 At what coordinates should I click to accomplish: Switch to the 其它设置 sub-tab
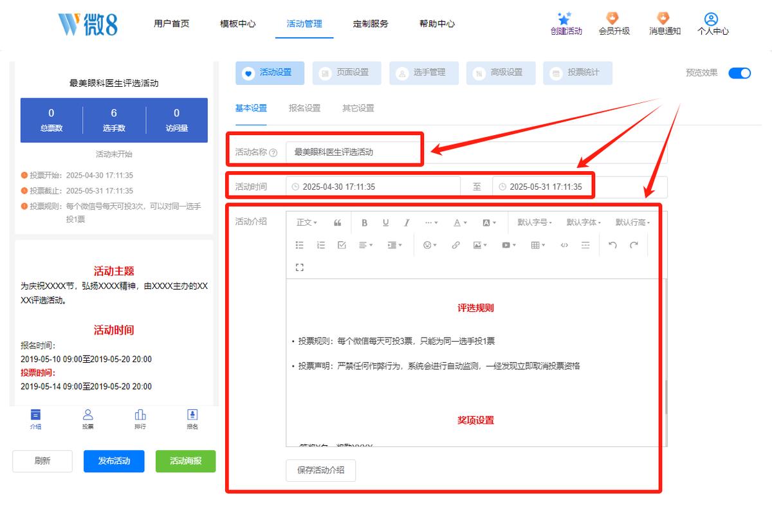358,108
